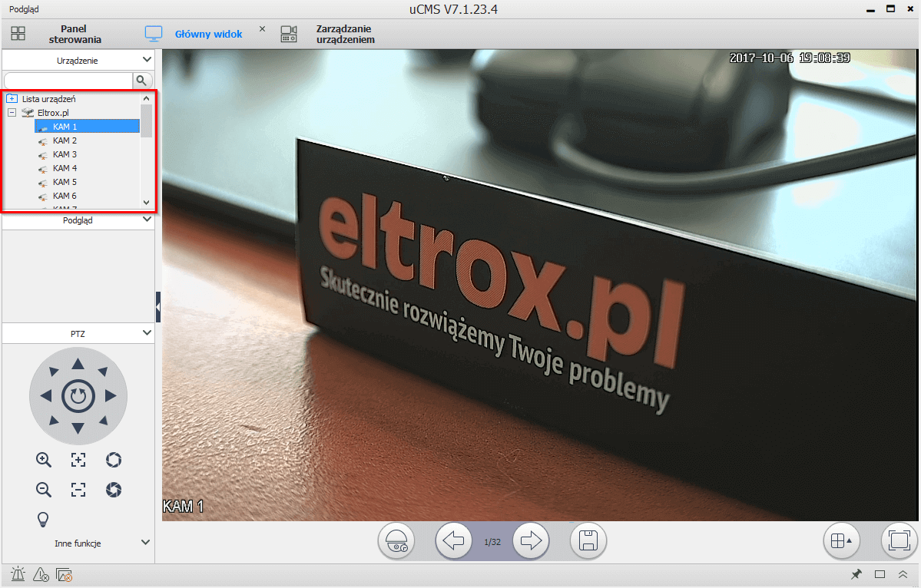Select KAM 1 in the device tree
This screenshot has width=921, height=588.
(87, 126)
